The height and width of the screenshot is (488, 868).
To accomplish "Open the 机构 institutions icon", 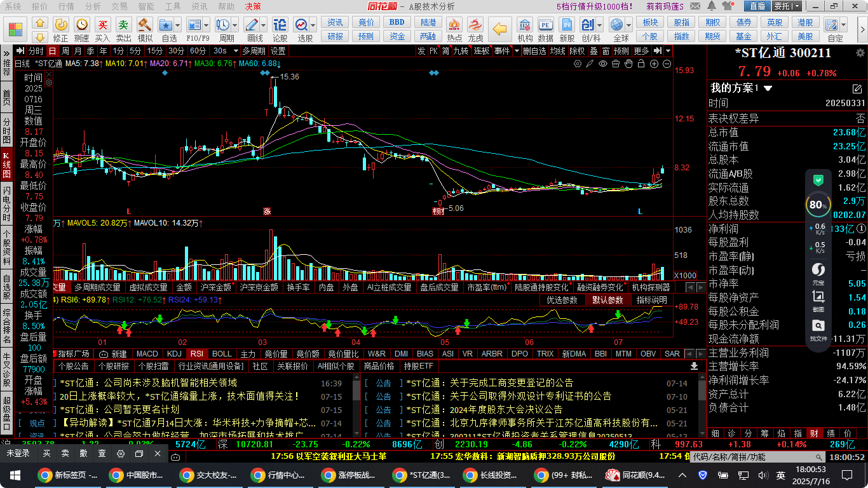I will tap(525, 25).
